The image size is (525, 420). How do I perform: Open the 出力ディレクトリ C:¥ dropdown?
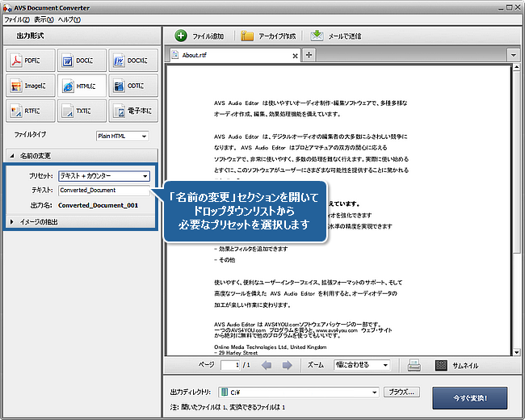[299, 393]
